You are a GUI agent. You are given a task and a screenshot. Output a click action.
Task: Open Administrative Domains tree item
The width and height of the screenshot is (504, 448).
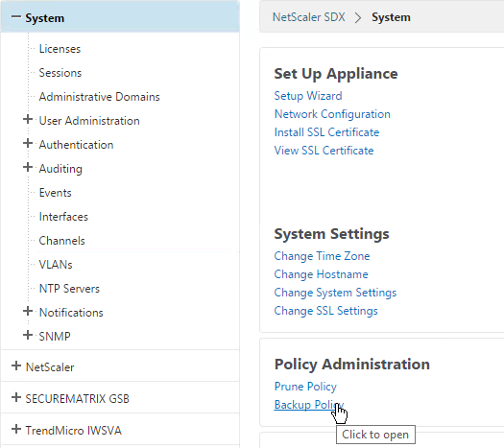point(99,97)
